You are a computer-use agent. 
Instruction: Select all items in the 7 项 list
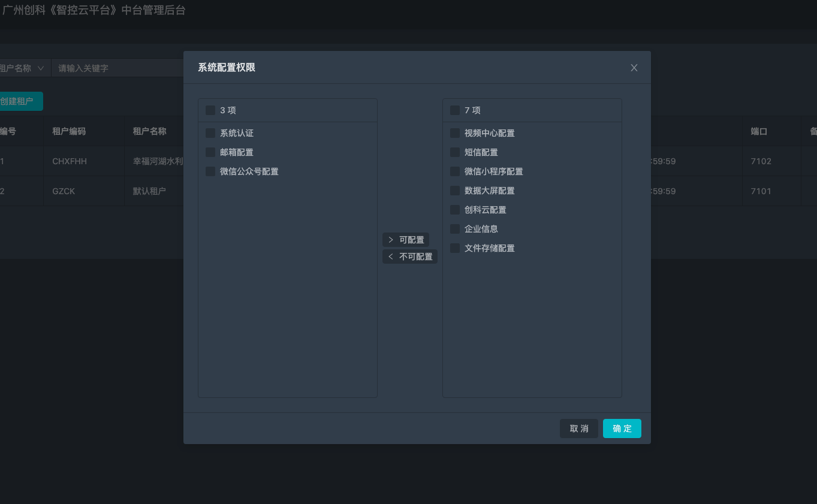pos(454,110)
